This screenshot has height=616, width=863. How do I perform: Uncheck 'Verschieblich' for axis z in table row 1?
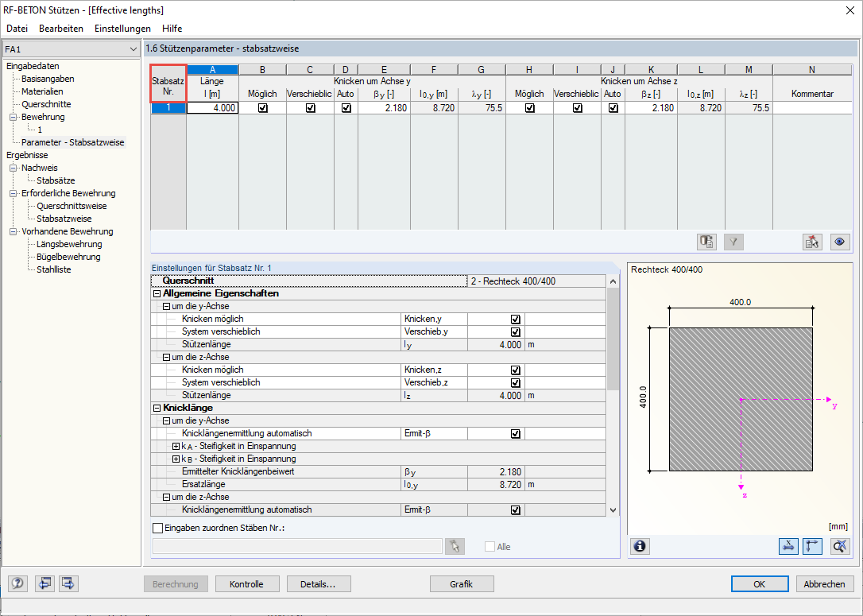tap(578, 108)
